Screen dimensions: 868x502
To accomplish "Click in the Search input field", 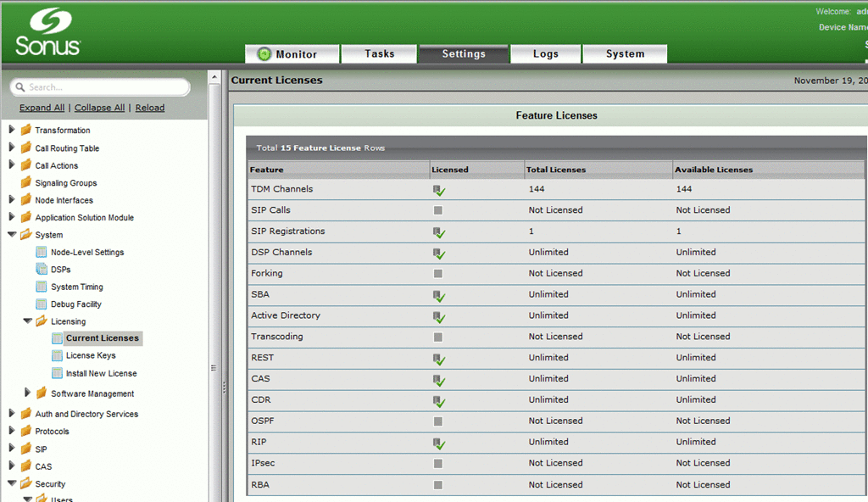I will [102, 87].
